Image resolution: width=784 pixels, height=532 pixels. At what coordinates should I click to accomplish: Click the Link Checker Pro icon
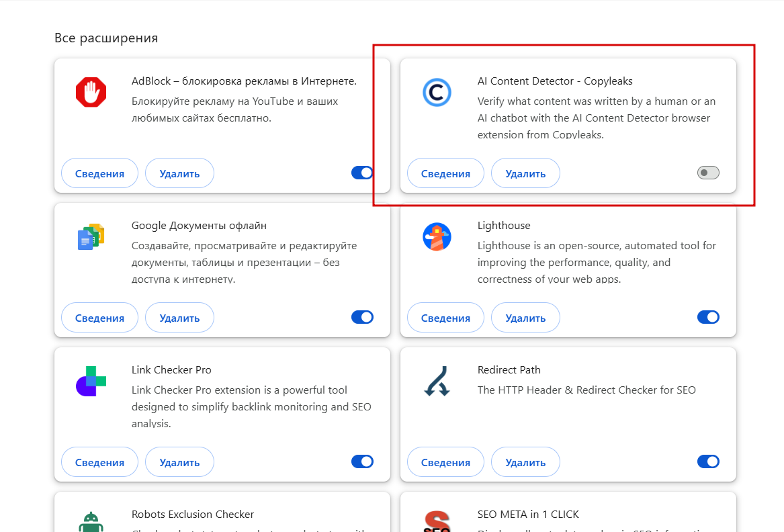[91, 381]
